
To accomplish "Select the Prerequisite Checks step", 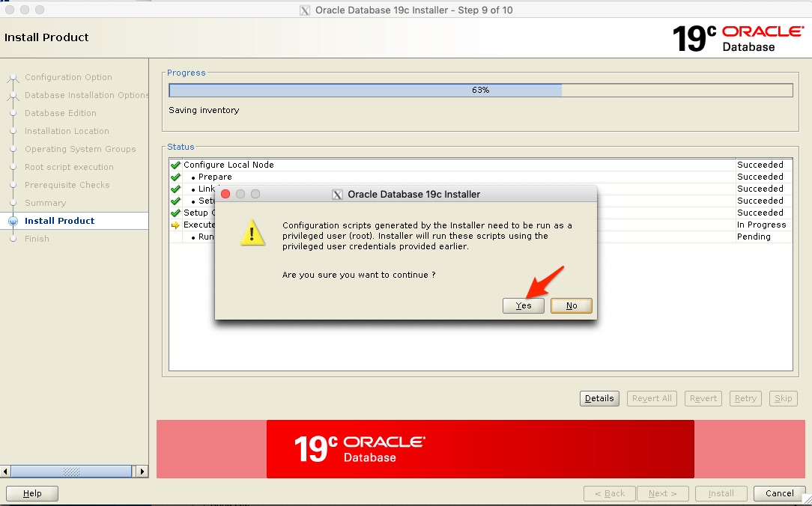I will tap(67, 185).
